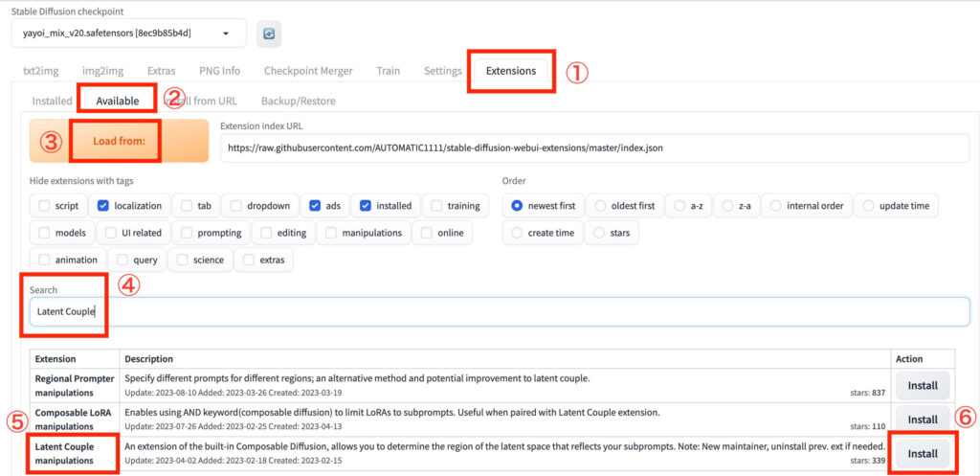
Task: Toggle the ads tag checkbox
Action: tap(316, 205)
